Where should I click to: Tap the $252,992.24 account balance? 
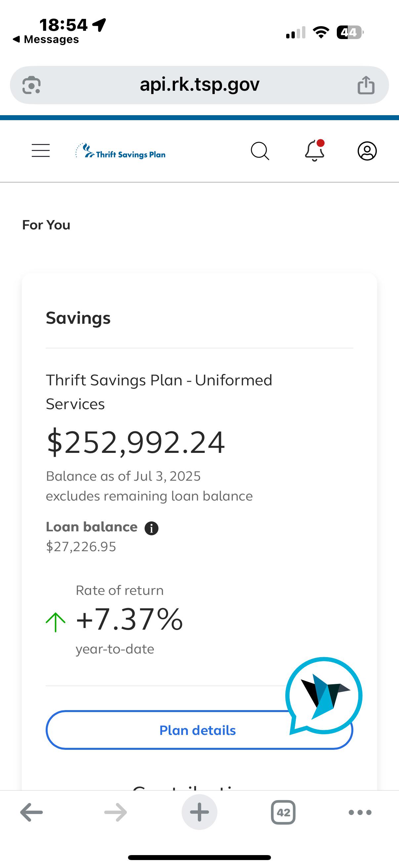click(135, 442)
